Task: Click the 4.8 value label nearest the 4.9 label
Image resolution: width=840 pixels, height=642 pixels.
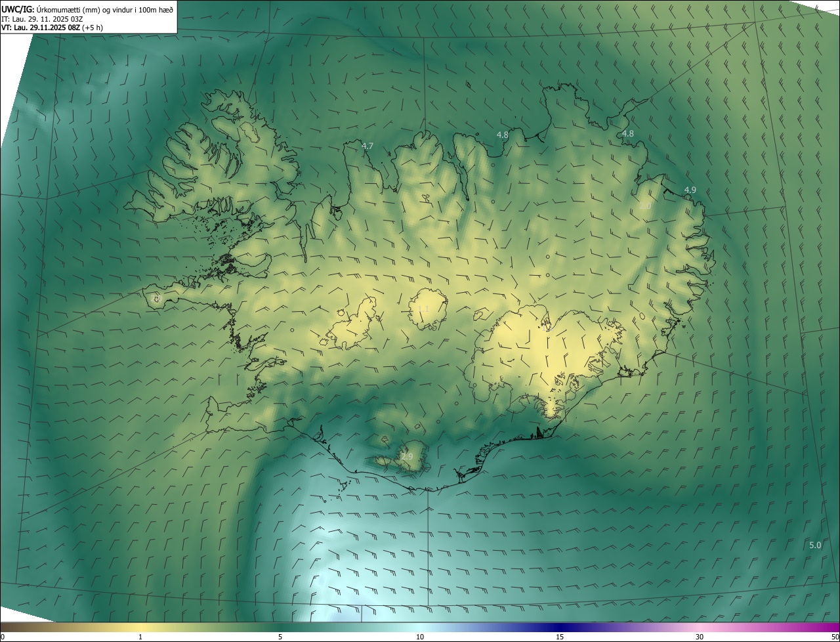Action: coord(627,133)
